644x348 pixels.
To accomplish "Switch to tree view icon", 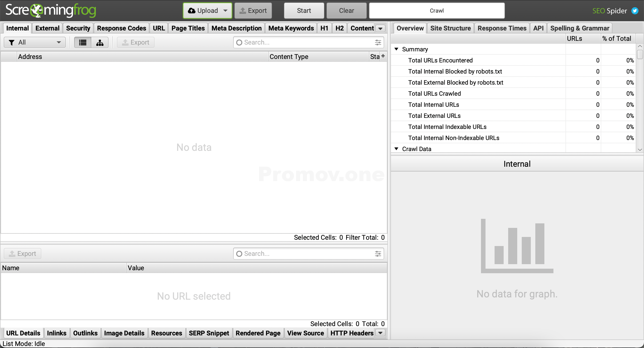I will pos(100,43).
